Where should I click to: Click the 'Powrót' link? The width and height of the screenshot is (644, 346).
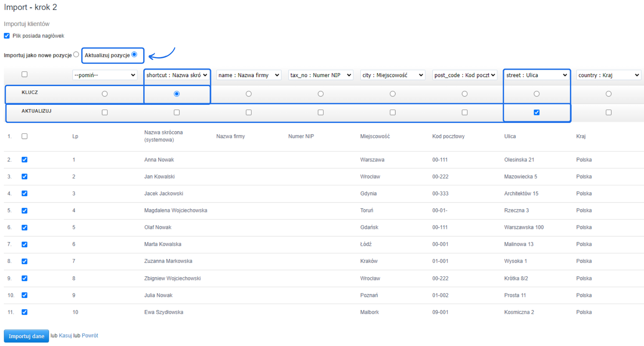coord(90,336)
